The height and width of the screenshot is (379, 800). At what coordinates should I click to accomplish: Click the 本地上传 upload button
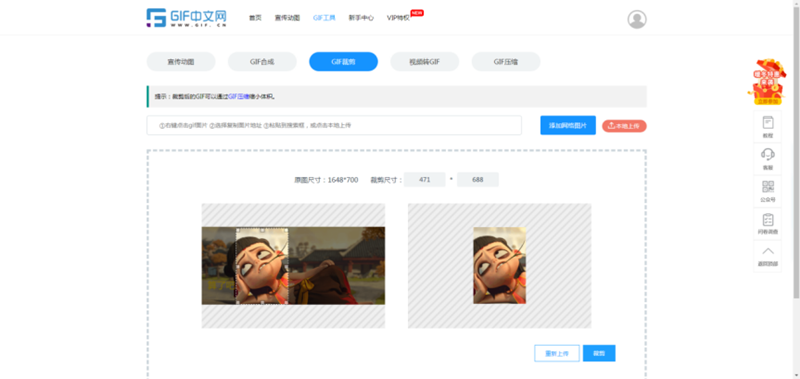(624, 126)
